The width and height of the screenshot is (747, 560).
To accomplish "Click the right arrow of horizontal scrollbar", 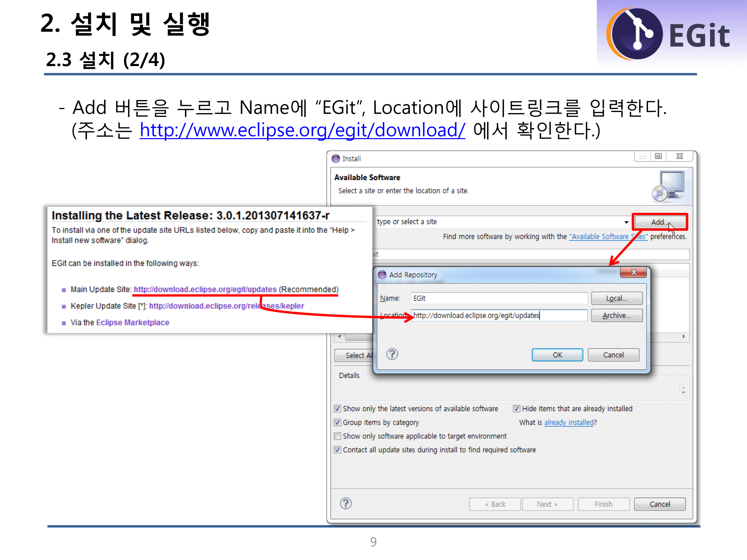I will 684,336.
